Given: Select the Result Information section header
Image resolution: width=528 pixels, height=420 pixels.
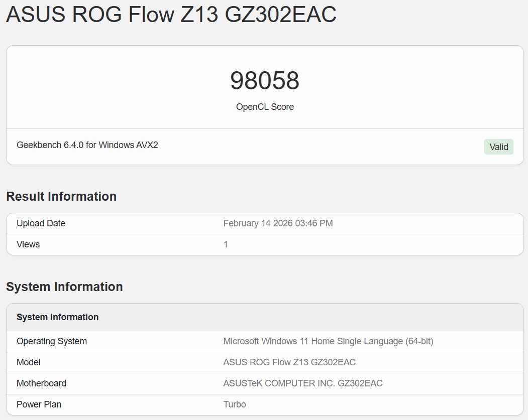Looking at the screenshot, I should pyautogui.click(x=61, y=196).
